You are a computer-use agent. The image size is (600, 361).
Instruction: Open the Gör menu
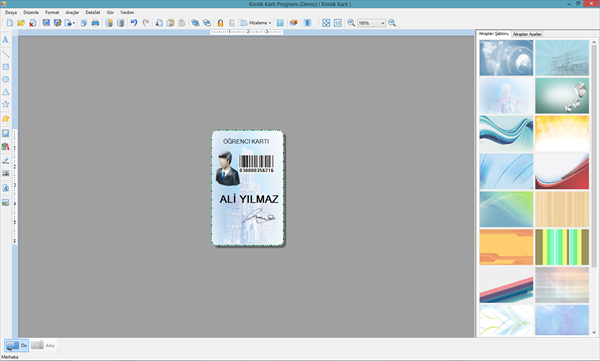point(110,12)
